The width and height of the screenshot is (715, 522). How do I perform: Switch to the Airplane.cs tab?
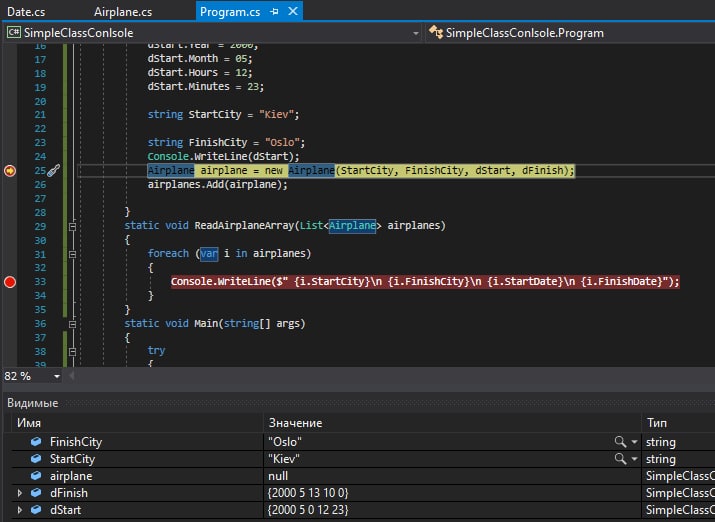pyautogui.click(x=123, y=12)
